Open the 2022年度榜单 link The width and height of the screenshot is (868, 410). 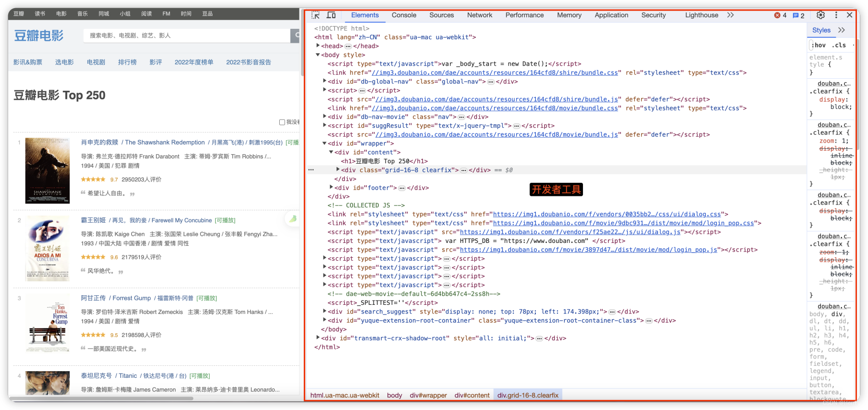[194, 62]
